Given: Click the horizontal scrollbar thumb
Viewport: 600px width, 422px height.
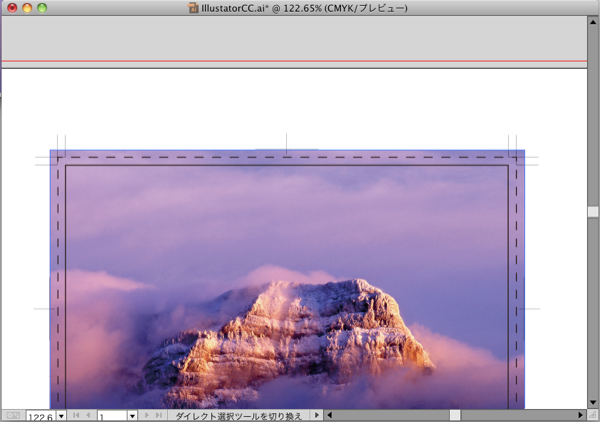Looking at the screenshot, I should [x=455, y=415].
